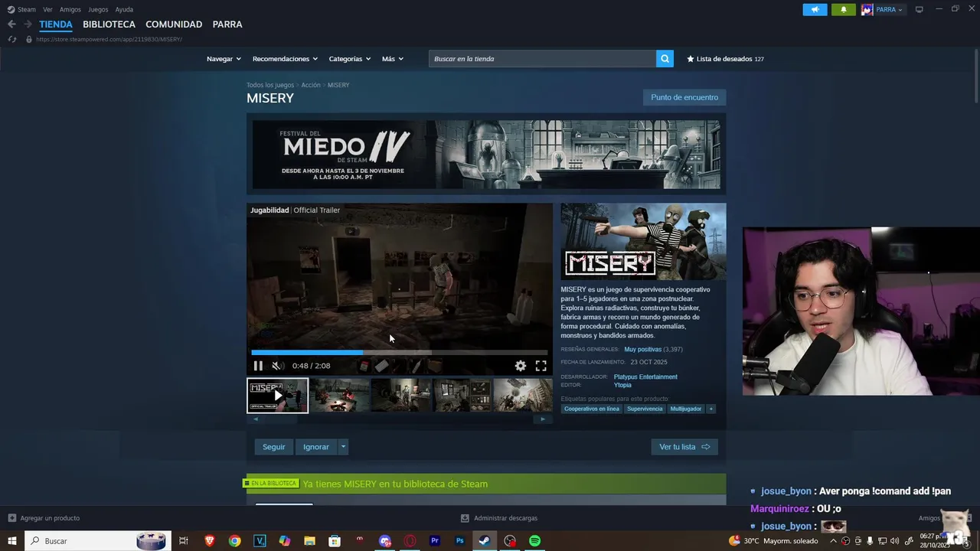This screenshot has height=551, width=980.
Task: Click the Acción breadcrumb link
Action: click(x=310, y=85)
